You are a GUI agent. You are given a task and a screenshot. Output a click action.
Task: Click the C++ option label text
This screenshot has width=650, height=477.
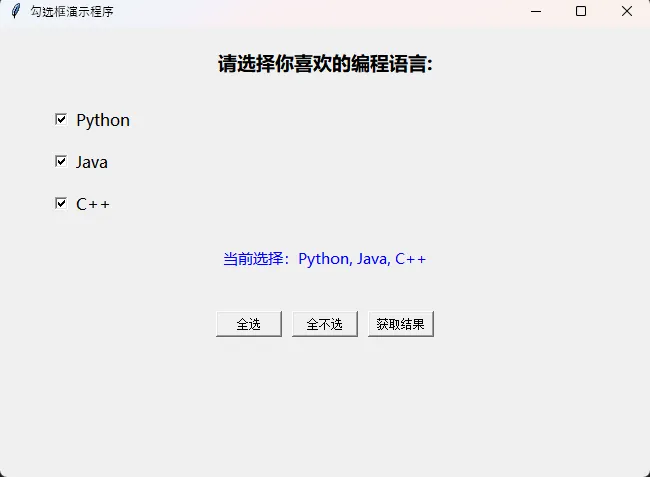(93, 204)
